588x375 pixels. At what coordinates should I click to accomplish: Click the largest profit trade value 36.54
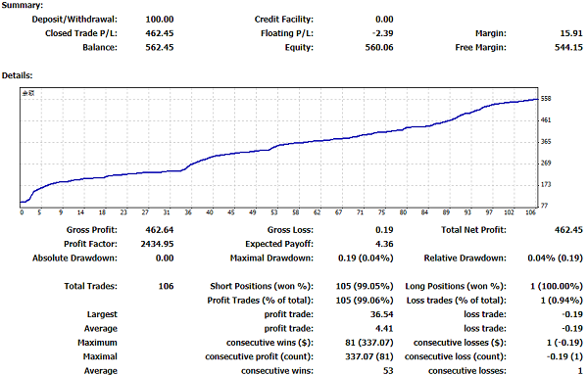tap(382, 314)
